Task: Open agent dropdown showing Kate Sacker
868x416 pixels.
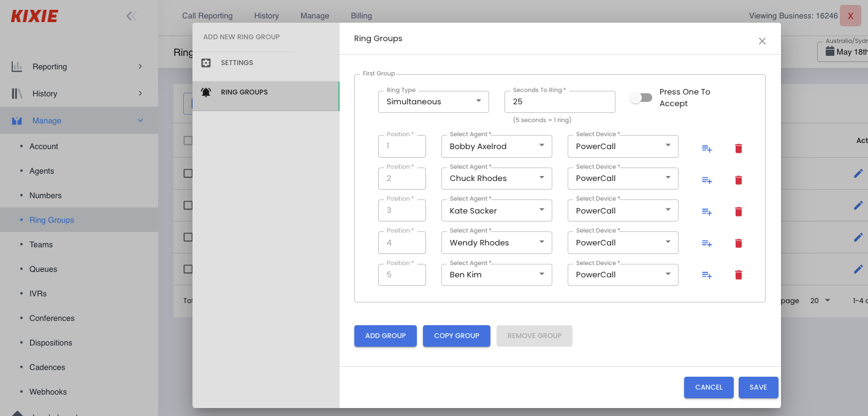Action: tap(497, 210)
